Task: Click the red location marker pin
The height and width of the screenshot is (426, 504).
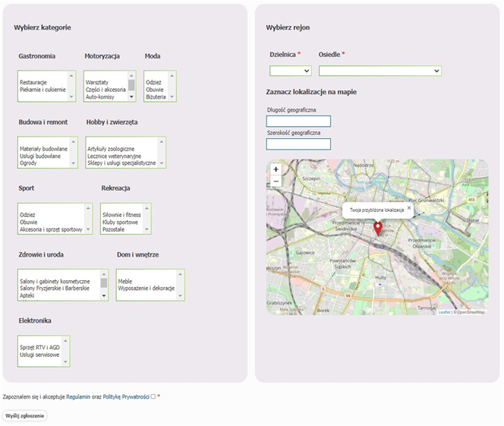Action: pos(377,229)
